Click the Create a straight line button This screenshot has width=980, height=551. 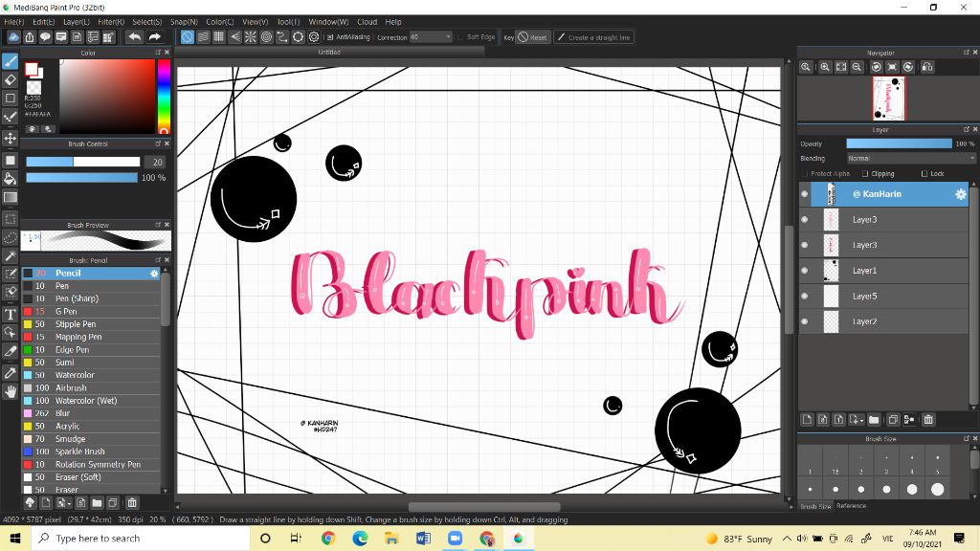(594, 37)
